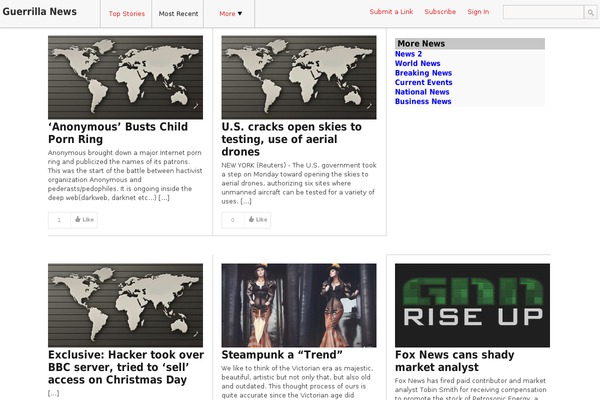The width and height of the screenshot is (600, 400).
Task: Open World News link
Action: point(417,64)
